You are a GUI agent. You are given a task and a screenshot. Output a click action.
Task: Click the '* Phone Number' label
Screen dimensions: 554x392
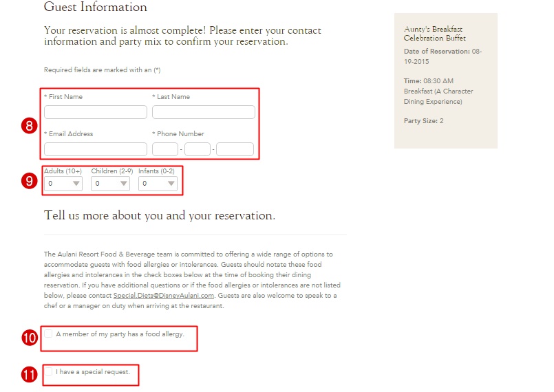pos(178,134)
